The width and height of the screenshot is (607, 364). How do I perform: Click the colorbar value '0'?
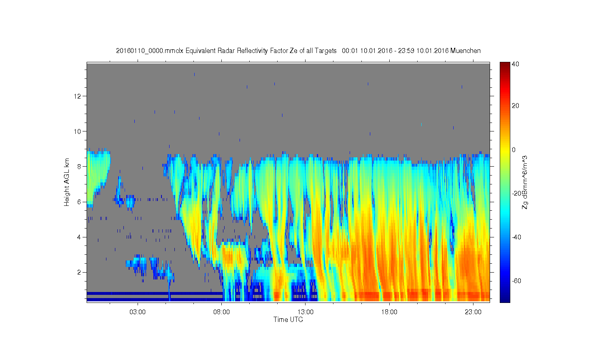(514, 150)
